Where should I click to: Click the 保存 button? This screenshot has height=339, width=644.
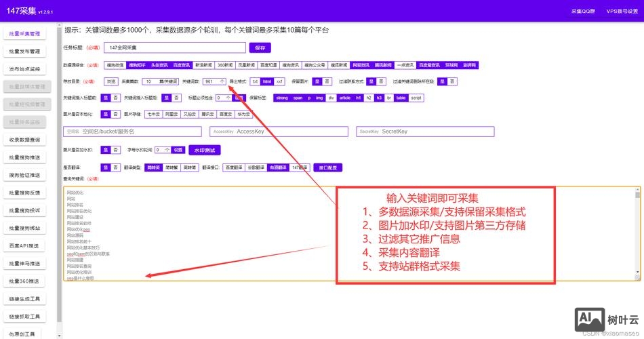(x=260, y=47)
